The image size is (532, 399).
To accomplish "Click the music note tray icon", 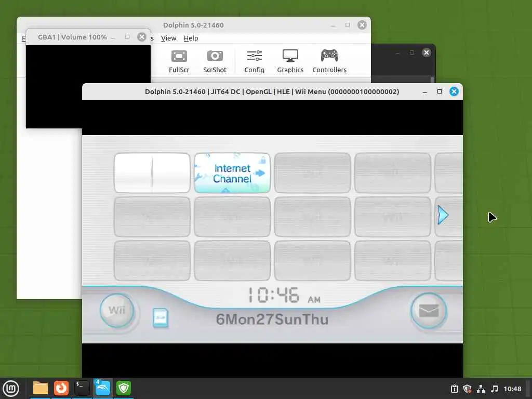I will pos(495,389).
